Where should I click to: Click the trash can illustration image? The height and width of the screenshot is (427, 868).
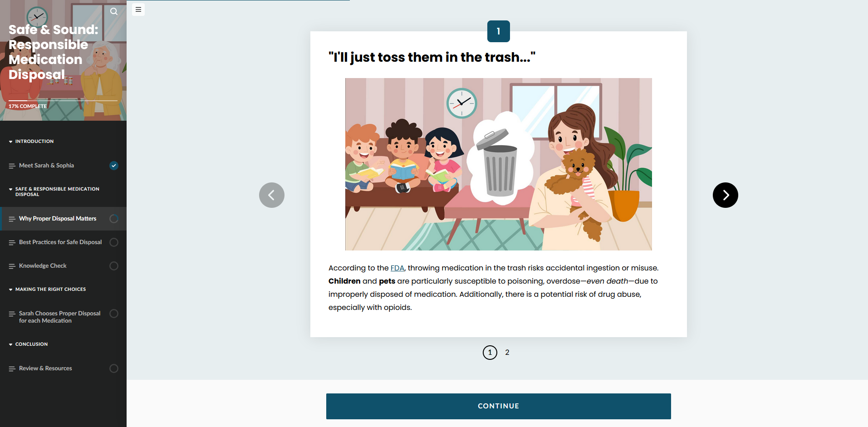[x=498, y=164]
